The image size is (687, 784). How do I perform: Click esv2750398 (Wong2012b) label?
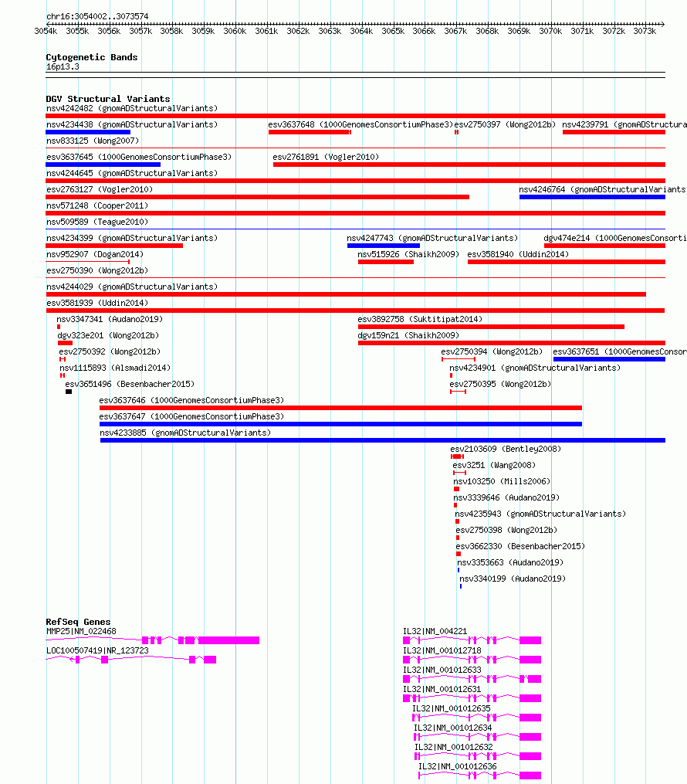point(506,531)
